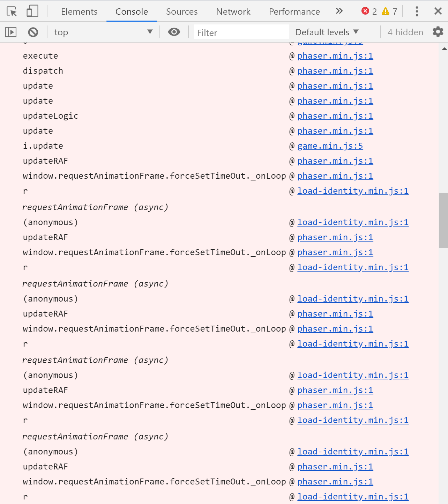Open the three-dot DevTools menu

pyautogui.click(x=416, y=11)
